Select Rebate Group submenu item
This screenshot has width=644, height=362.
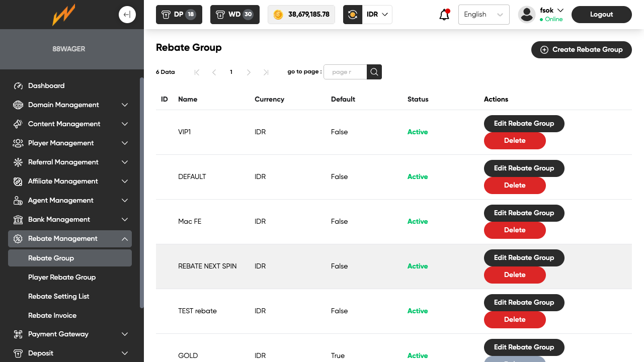coord(70,258)
